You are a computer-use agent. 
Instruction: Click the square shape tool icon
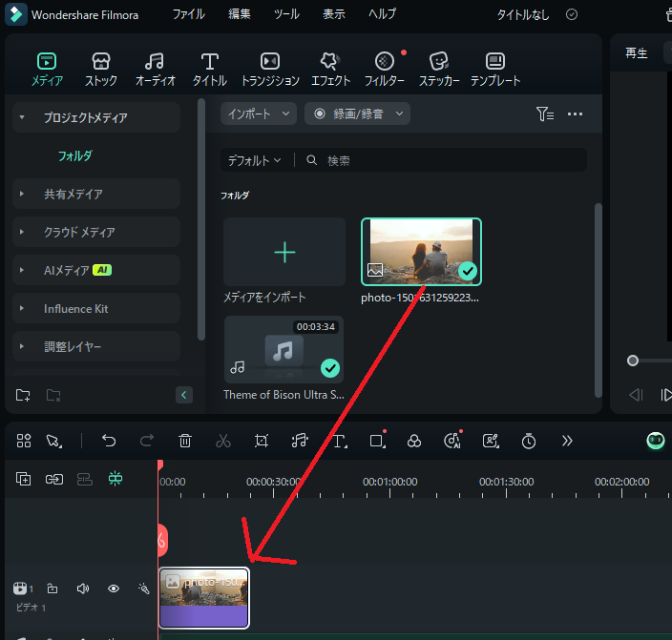(x=378, y=441)
